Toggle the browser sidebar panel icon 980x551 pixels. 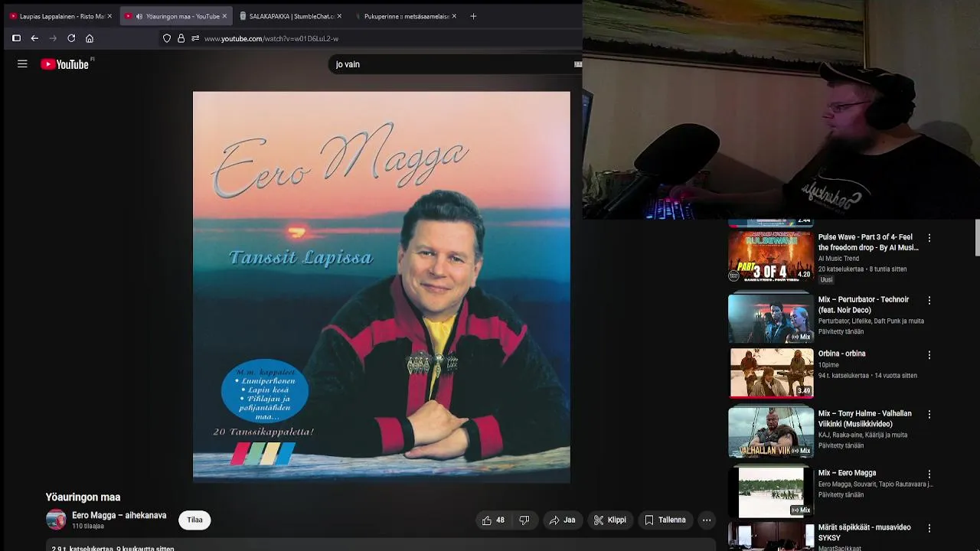tap(16, 38)
